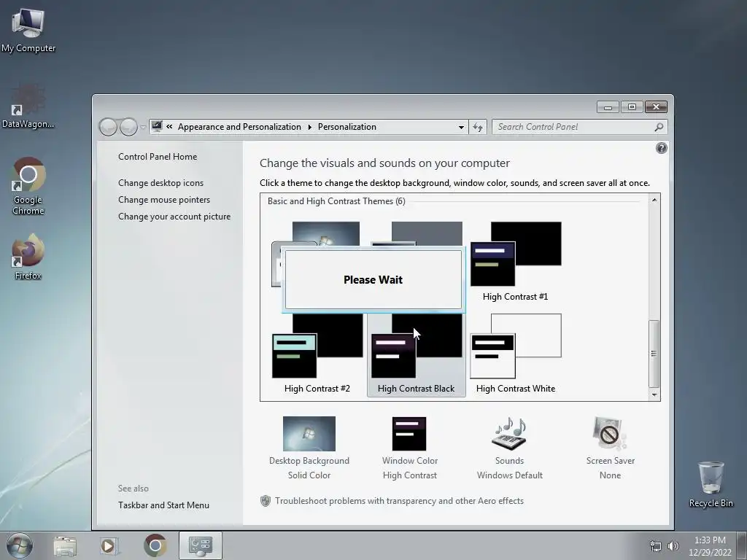Click Personalization breadcrumb segment
The height and width of the screenshot is (560, 747).
[347, 127]
